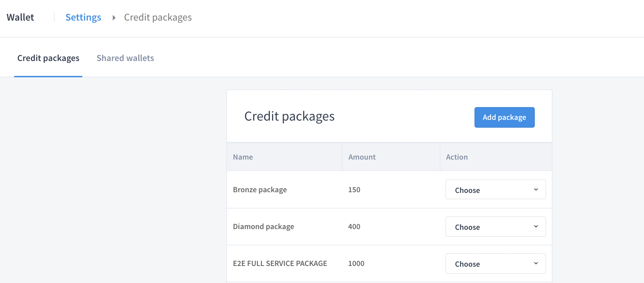Select the Bronze package name cell
This screenshot has width=644, height=283.
pyautogui.click(x=260, y=190)
